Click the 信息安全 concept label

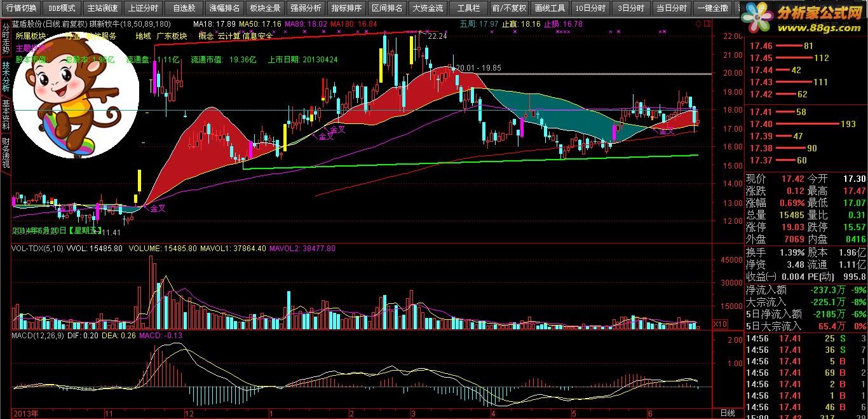[257, 36]
